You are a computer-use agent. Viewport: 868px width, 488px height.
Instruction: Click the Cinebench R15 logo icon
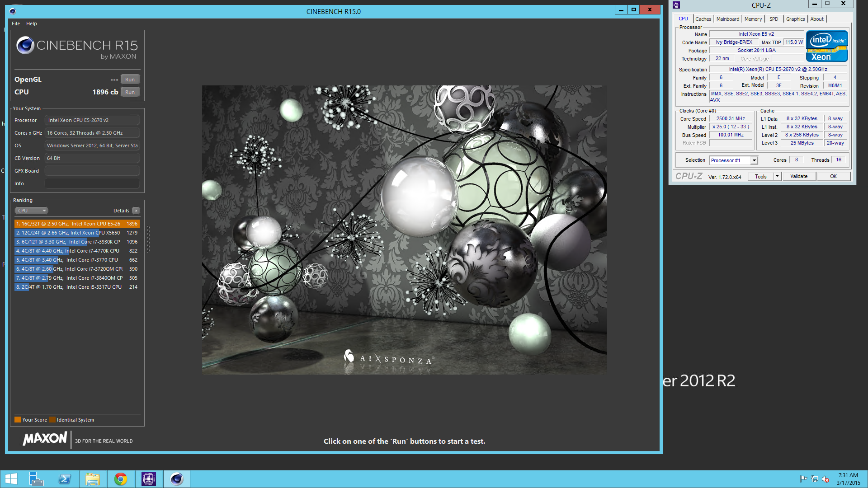pos(25,45)
